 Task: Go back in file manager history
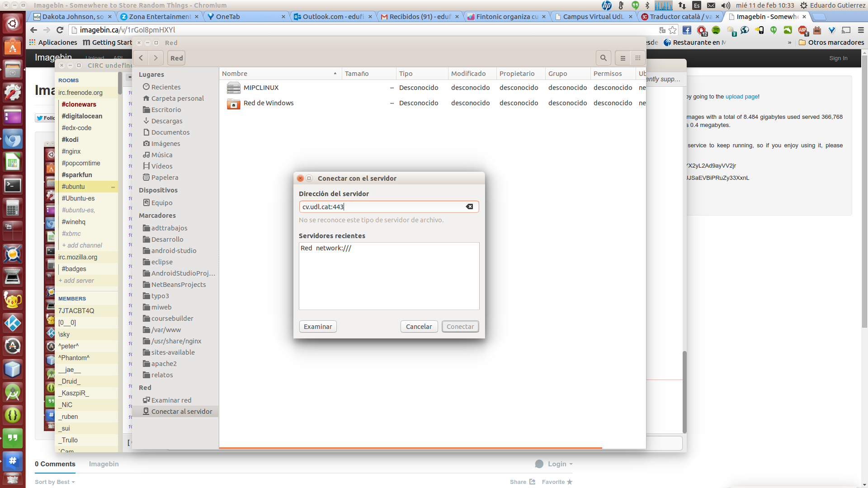point(141,58)
